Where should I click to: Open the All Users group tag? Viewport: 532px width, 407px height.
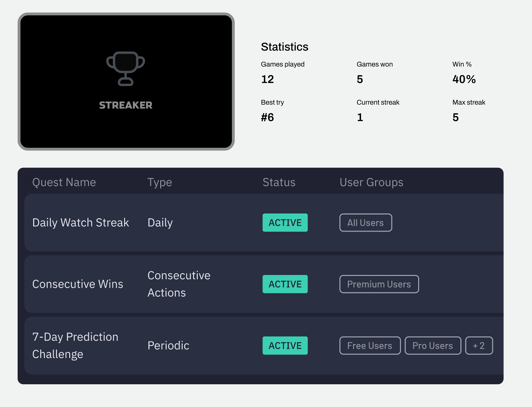point(365,223)
